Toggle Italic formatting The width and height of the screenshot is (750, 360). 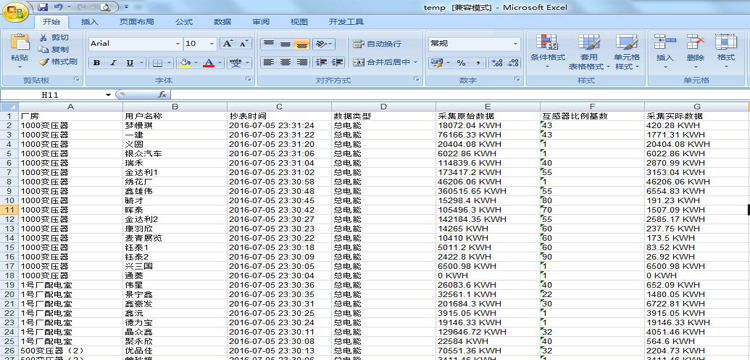[x=113, y=63]
